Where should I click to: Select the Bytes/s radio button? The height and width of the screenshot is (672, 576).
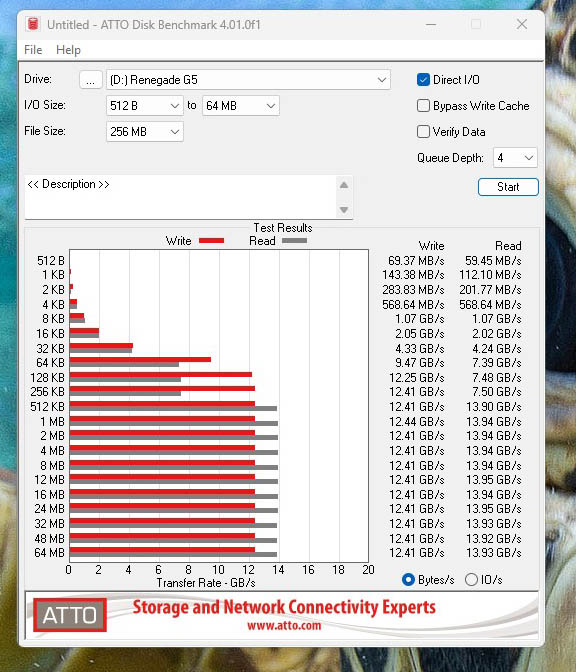408,579
